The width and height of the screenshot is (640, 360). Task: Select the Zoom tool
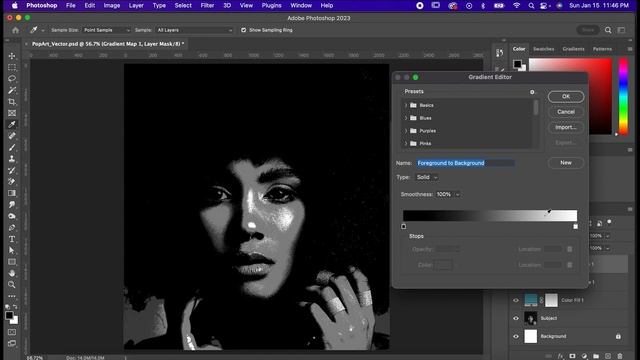coord(12,284)
